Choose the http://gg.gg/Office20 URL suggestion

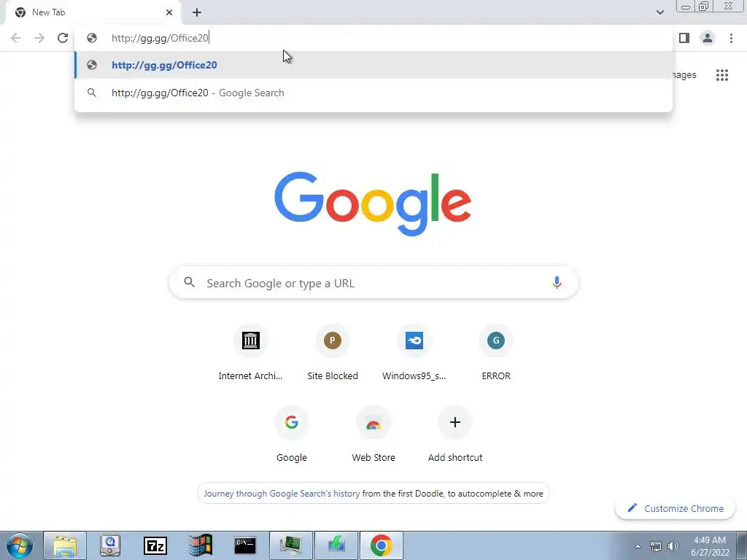coord(373,65)
